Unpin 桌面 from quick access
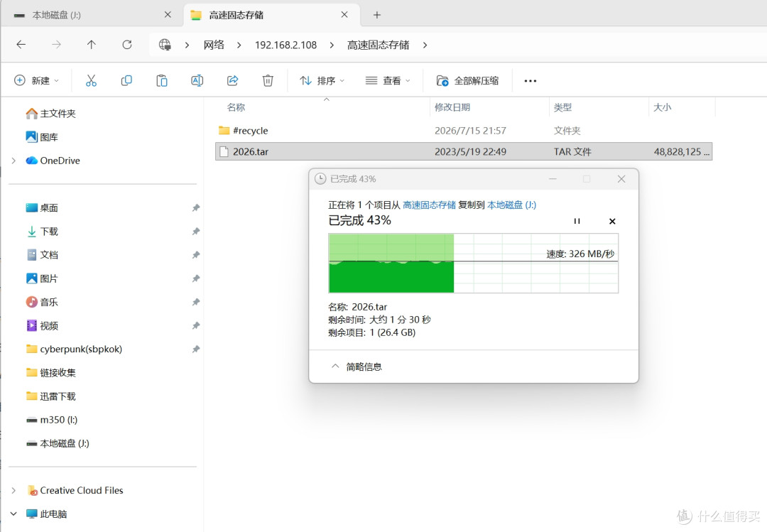The image size is (767, 532). (x=196, y=208)
